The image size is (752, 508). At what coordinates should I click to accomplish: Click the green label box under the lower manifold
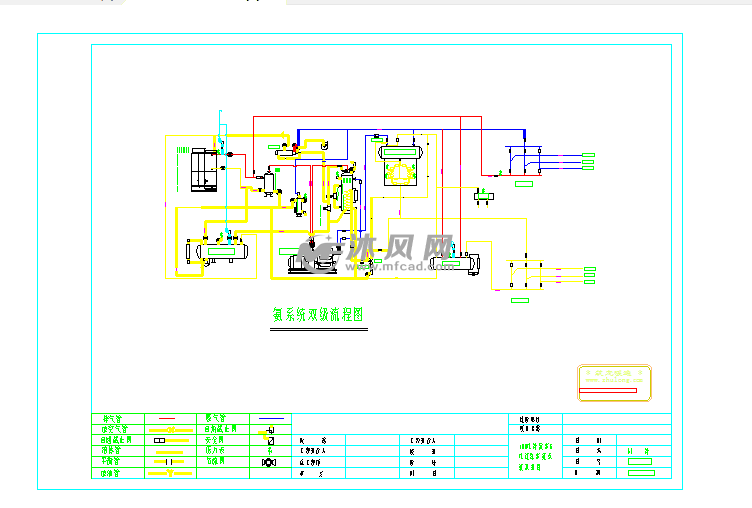[520, 299]
